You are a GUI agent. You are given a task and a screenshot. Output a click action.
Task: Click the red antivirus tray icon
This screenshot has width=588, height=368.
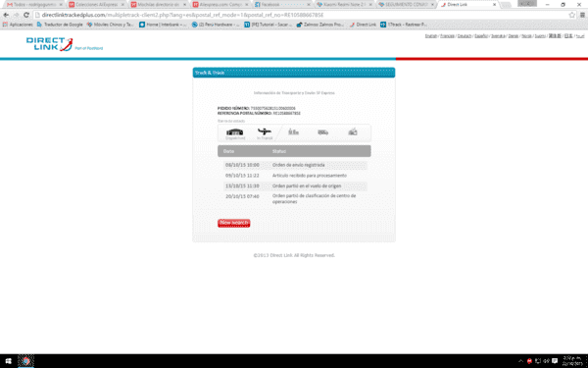529,361
